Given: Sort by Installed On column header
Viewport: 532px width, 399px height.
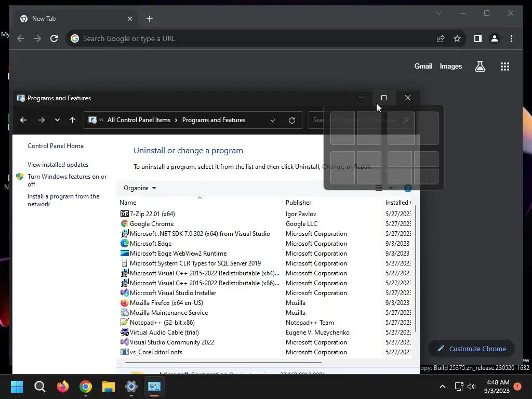Looking at the screenshot, I should [397, 203].
